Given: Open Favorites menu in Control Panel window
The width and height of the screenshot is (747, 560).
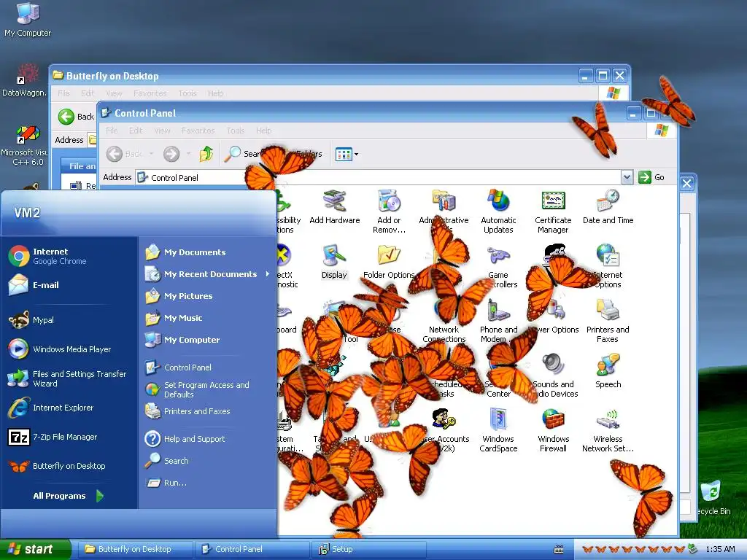Looking at the screenshot, I should tap(198, 131).
